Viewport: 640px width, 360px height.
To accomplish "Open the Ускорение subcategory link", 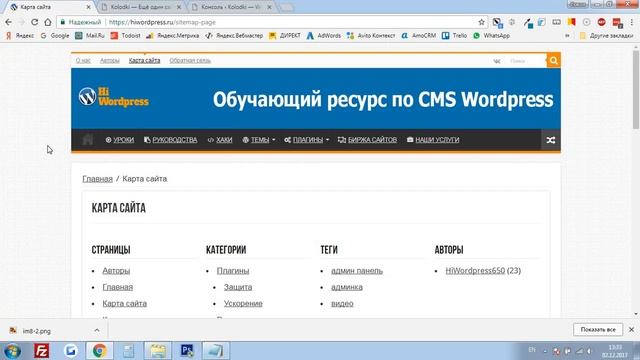I will point(243,303).
